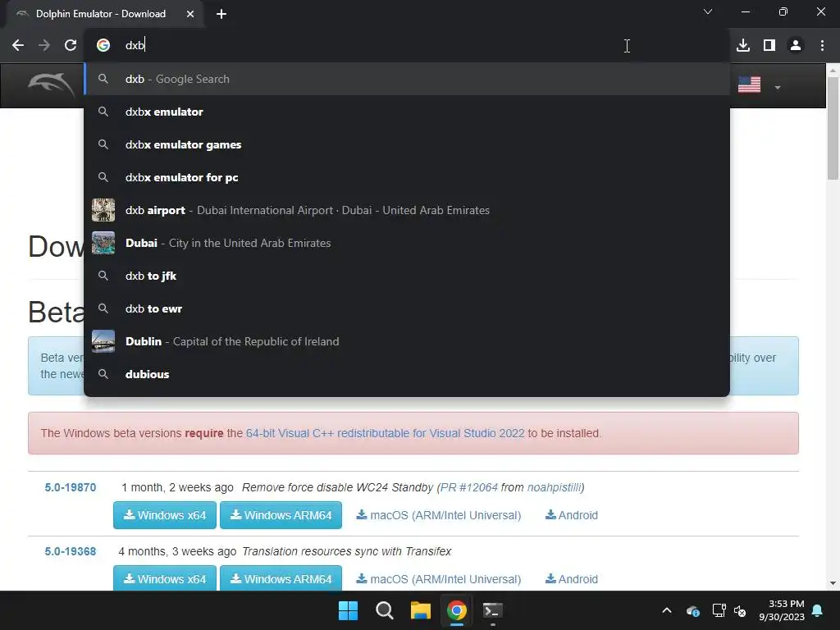The image size is (840, 630).
Task: Click the dxb airport thumbnail image
Action: coord(103,210)
